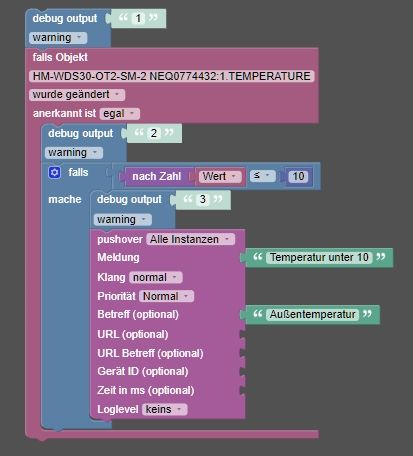Image resolution: width=413 pixels, height=456 pixels.
Task: Open the Loglevel keins dropdown
Action: 165,409
